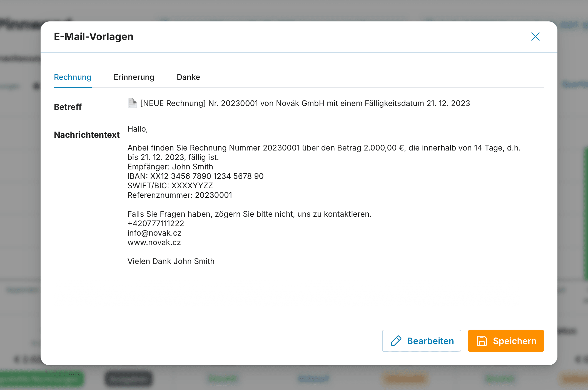Open the Erinnerung tab
588x390 pixels.
pyautogui.click(x=134, y=77)
